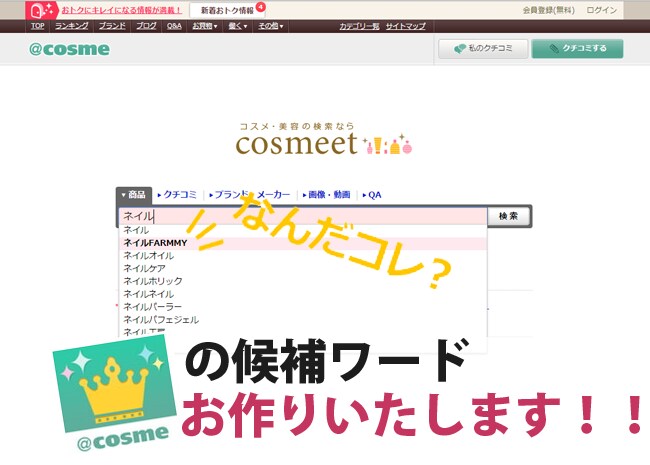
Task: Go to TOP in navigation bar
Action: click(37, 26)
